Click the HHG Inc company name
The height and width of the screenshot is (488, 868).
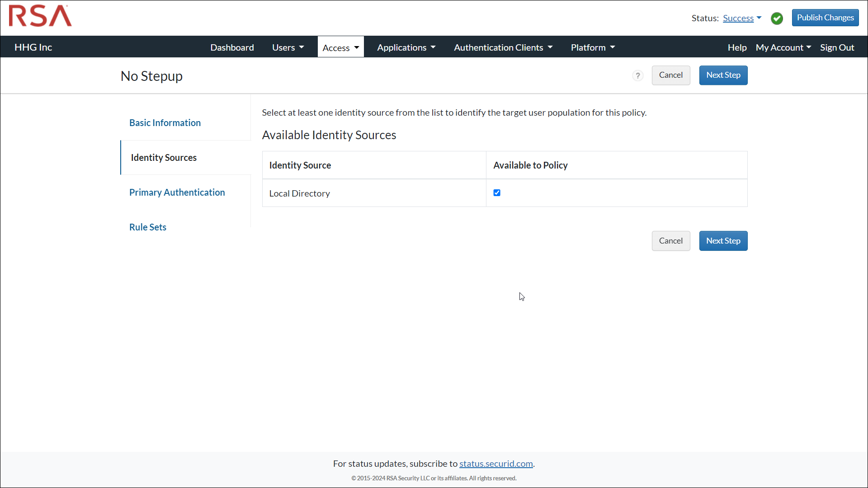pos(33,47)
